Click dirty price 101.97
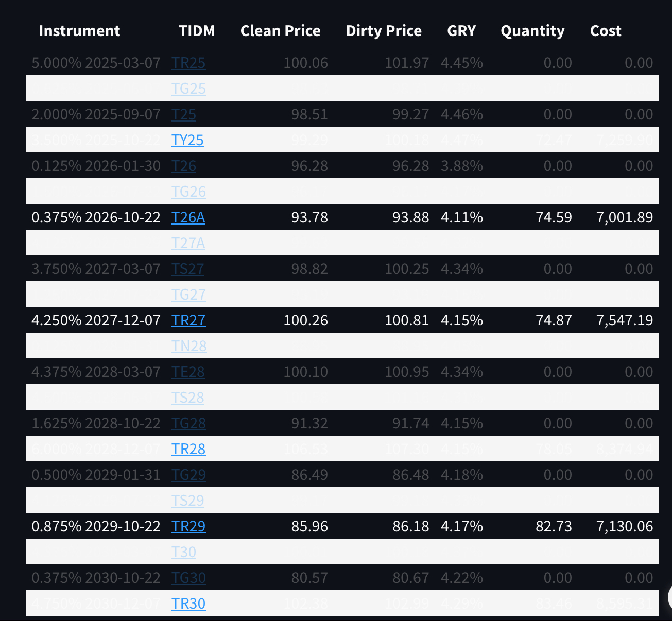Screen dimensions: 672x621 click(x=407, y=63)
